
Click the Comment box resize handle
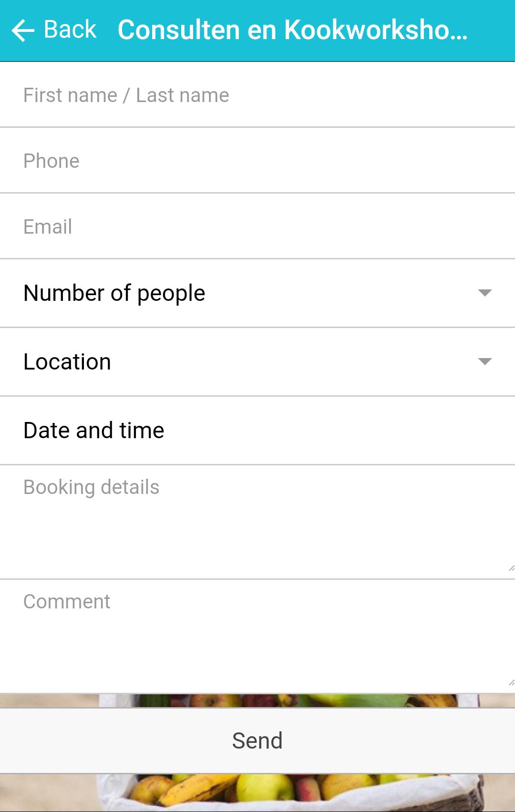[x=511, y=682]
